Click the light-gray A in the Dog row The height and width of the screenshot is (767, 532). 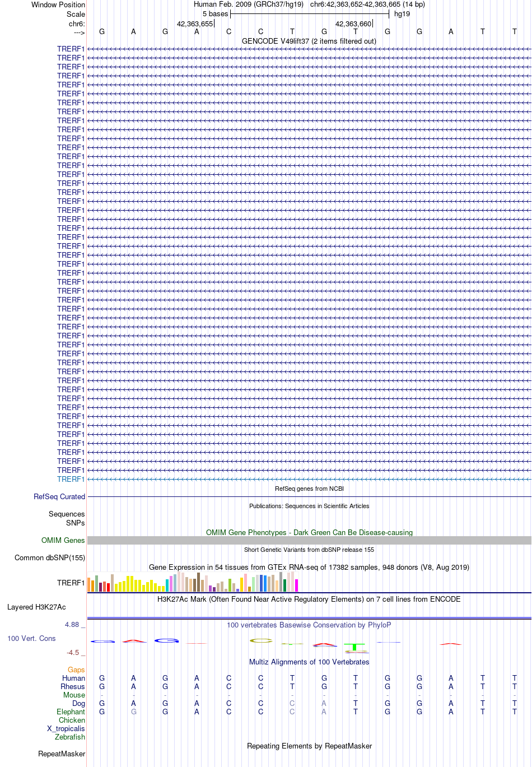point(324,703)
